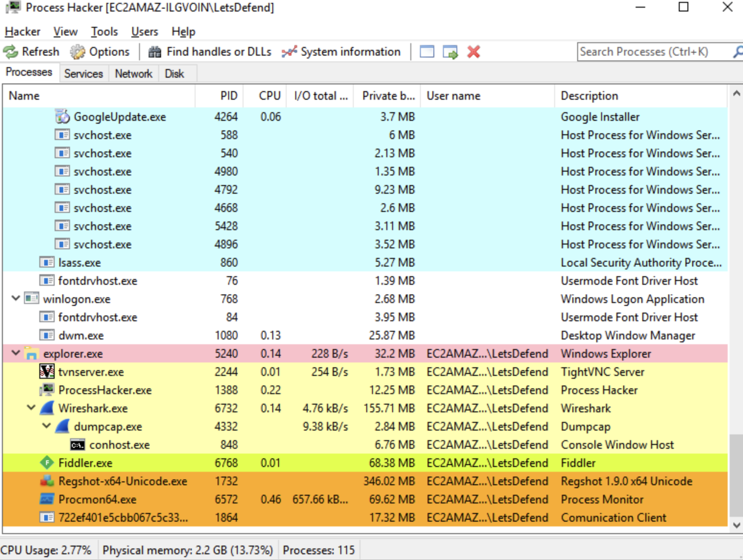Collapse the Wireshark.exe child processes
Screen dimensions: 743x560
pos(31,408)
